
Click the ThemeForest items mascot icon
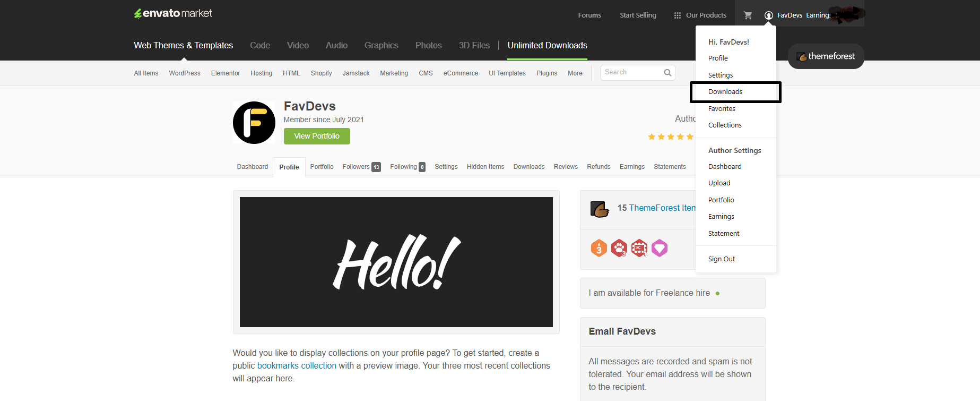click(x=600, y=209)
